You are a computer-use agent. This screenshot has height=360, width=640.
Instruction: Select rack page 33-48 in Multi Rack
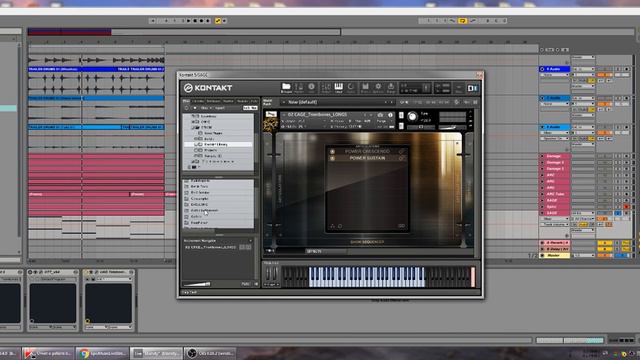pos(444,102)
